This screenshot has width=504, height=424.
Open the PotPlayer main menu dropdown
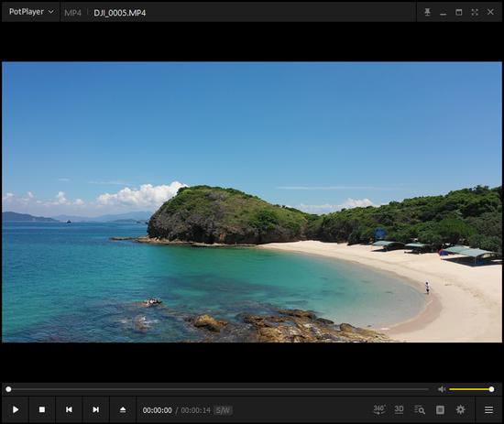click(31, 12)
